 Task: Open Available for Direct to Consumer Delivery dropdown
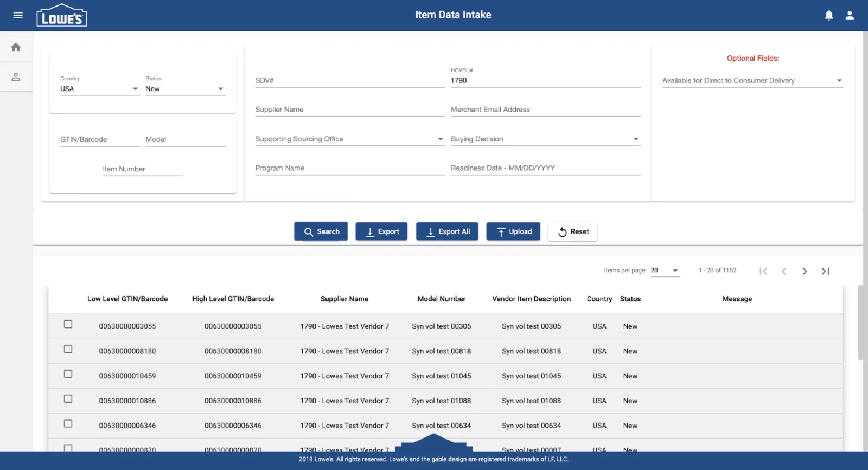[x=752, y=81]
